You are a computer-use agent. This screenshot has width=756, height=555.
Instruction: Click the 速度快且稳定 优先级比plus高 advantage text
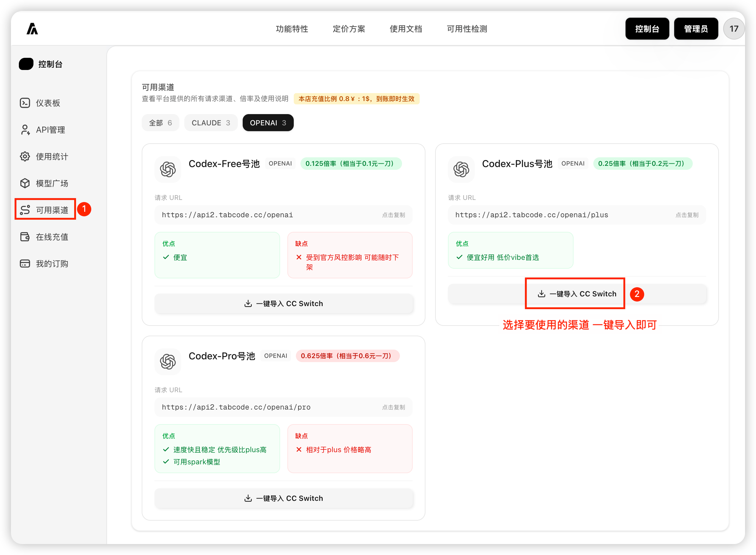[x=220, y=450]
